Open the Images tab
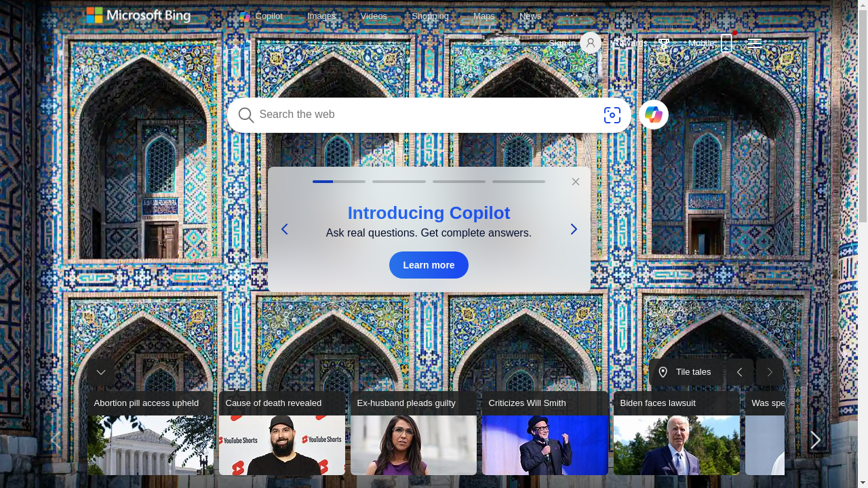Image resolution: width=868 pixels, height=488 pixels. tap(321, 16)
